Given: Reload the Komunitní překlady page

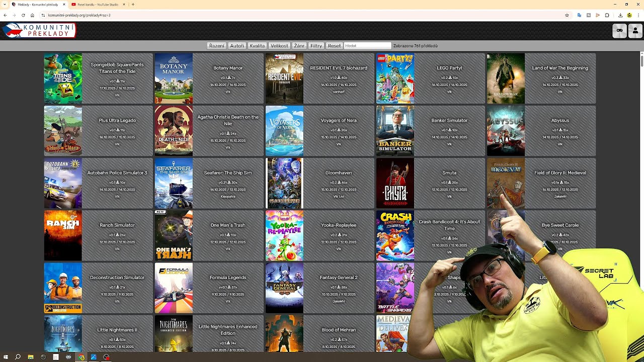Looking at the screenshot, I should 23,15.
